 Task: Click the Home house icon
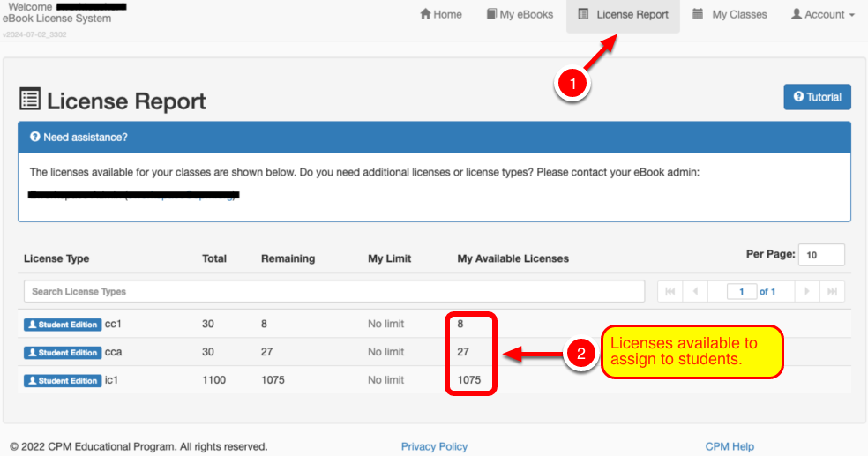pyautogui.click(x=425, y=14)
